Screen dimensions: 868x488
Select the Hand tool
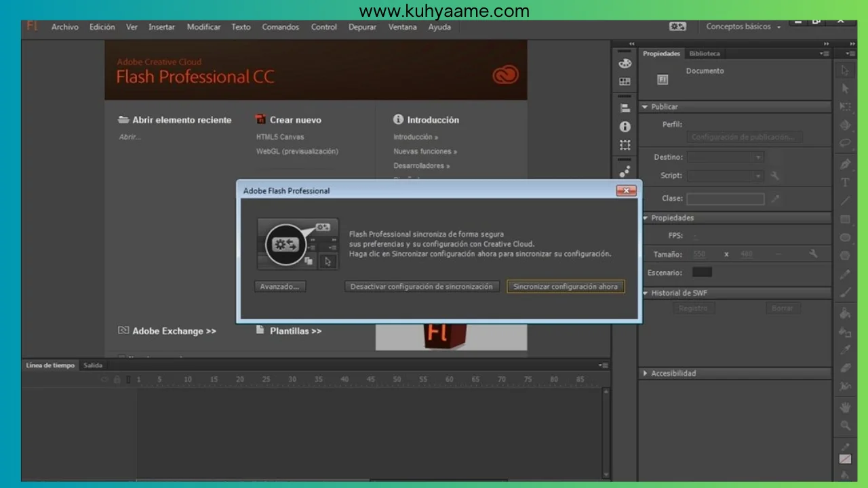(x=845, y=407)
